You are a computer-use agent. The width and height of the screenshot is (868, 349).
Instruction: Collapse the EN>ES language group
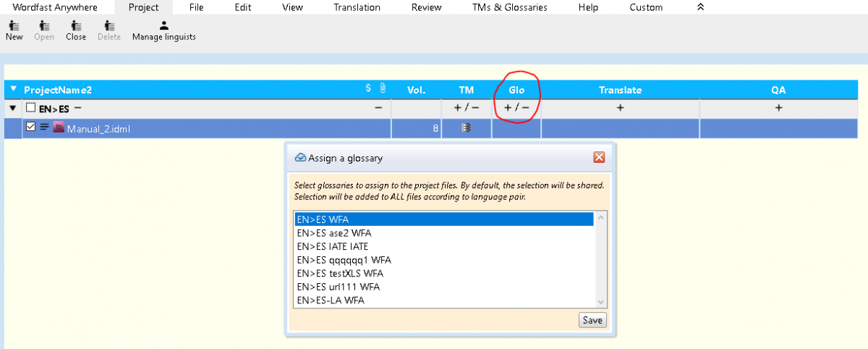12,108
